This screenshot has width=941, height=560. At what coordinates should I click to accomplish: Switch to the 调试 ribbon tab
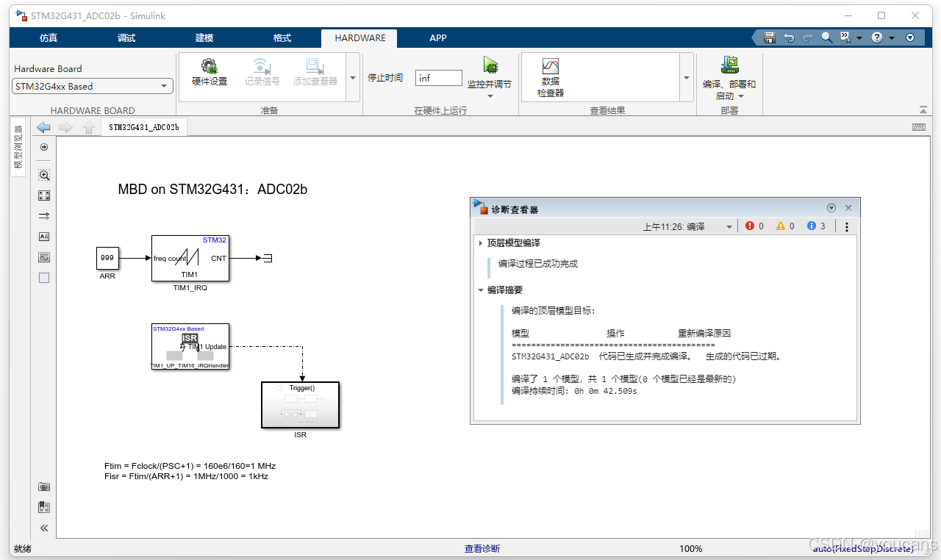(126, 38)
